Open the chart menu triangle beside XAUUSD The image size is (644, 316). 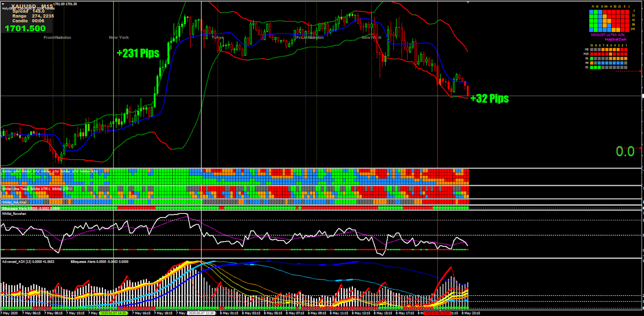pyautogui.click(x=3, y=4)
